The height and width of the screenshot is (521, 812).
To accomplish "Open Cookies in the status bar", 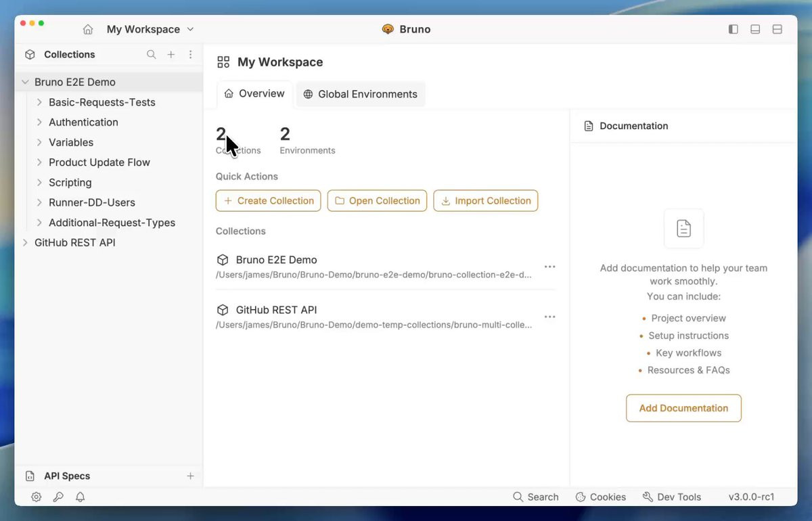I will [x=600, y=497].
